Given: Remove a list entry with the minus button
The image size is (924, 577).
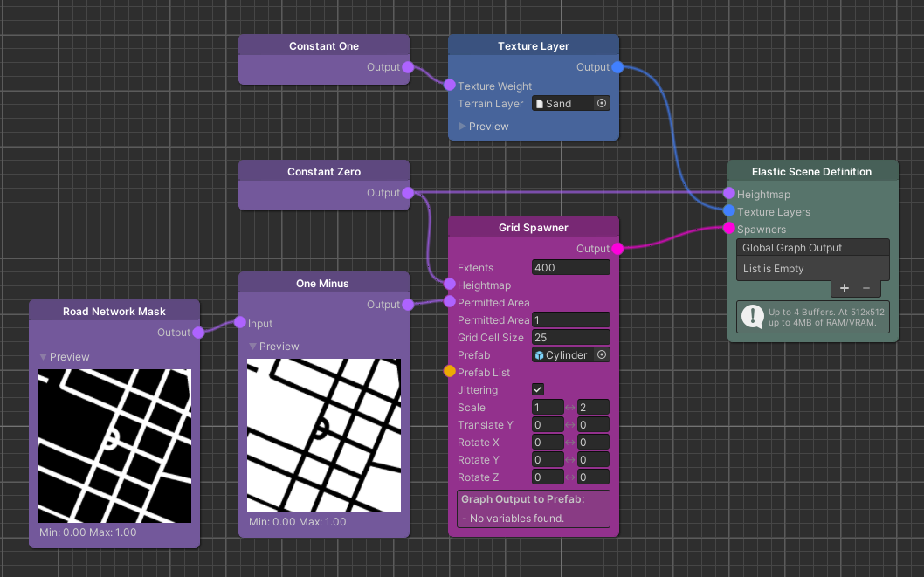Looking at the screenshot, I should tap(866, 288).
